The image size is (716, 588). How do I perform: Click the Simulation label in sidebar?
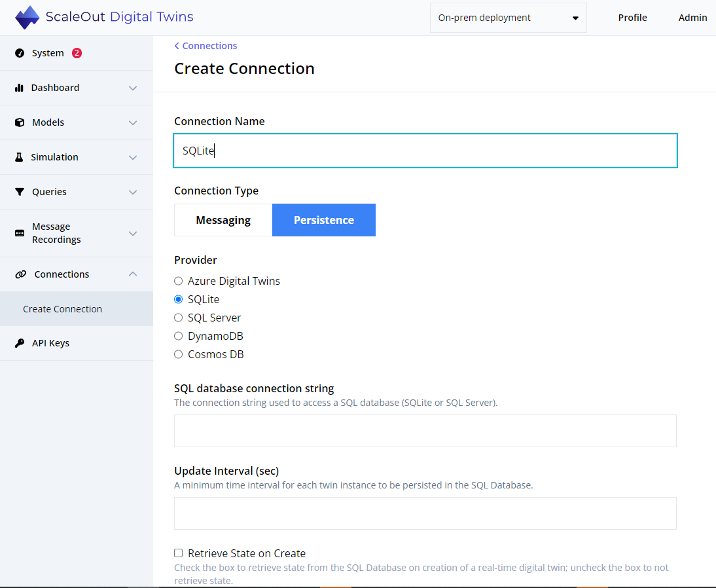(55, 157)
